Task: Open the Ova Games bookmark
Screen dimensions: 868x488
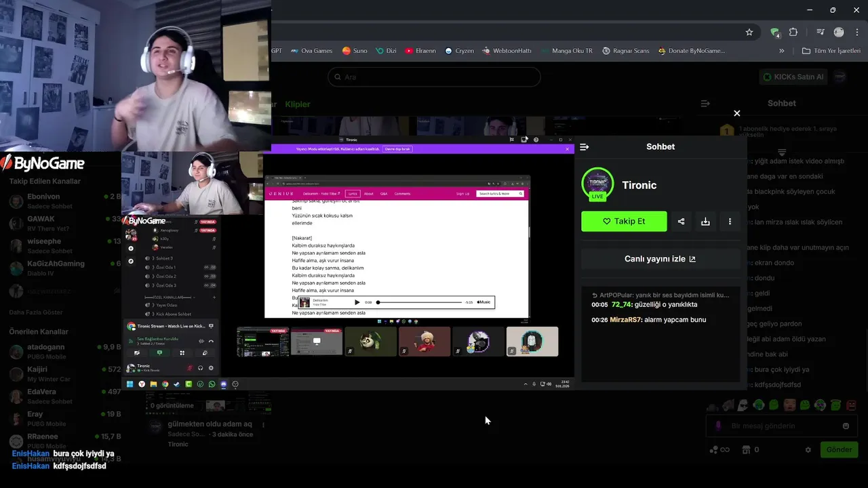Action: pyautogui.click(x=311, y=51)
